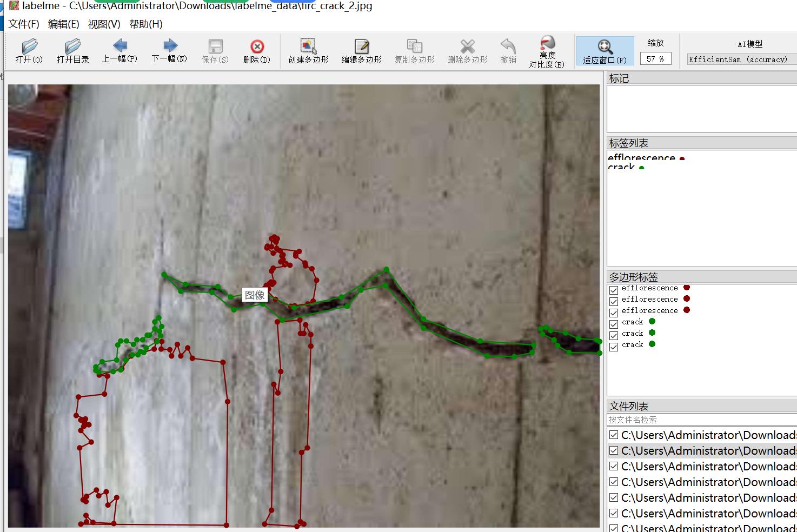Open the File (文件) menu
The image size is (797, 532).
click(23, 24)
